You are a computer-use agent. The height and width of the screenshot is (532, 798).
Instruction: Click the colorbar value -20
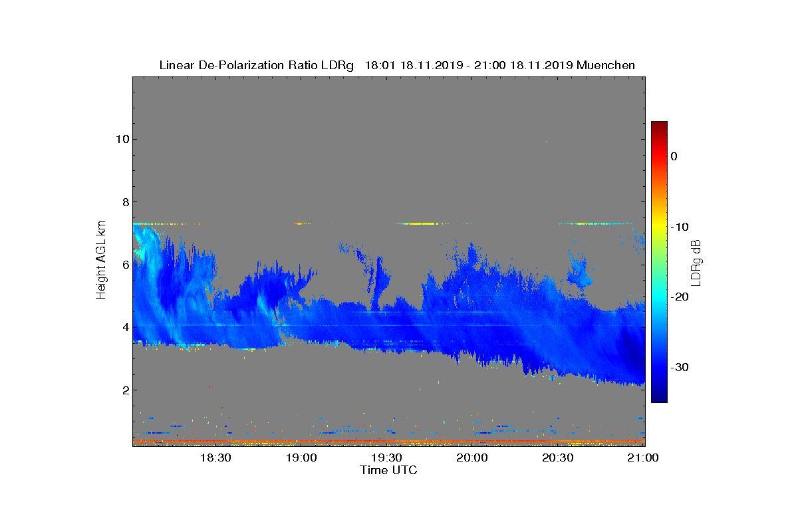tap(678, 297)
